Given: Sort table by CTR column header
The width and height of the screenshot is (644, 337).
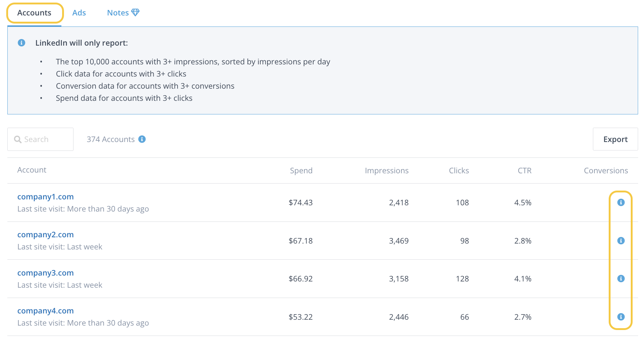Looking at the screenshot, I should 524,171.
